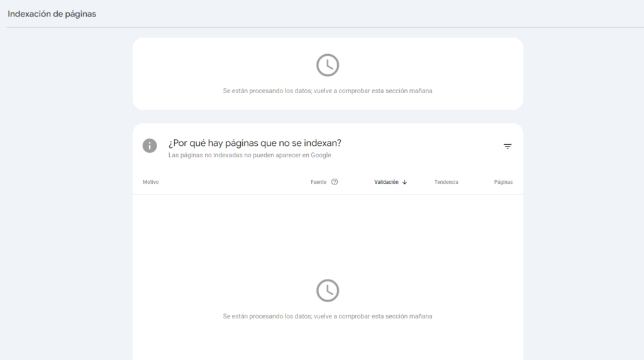
Task: Click the divider line under the page title
Action: click(322, 27)
